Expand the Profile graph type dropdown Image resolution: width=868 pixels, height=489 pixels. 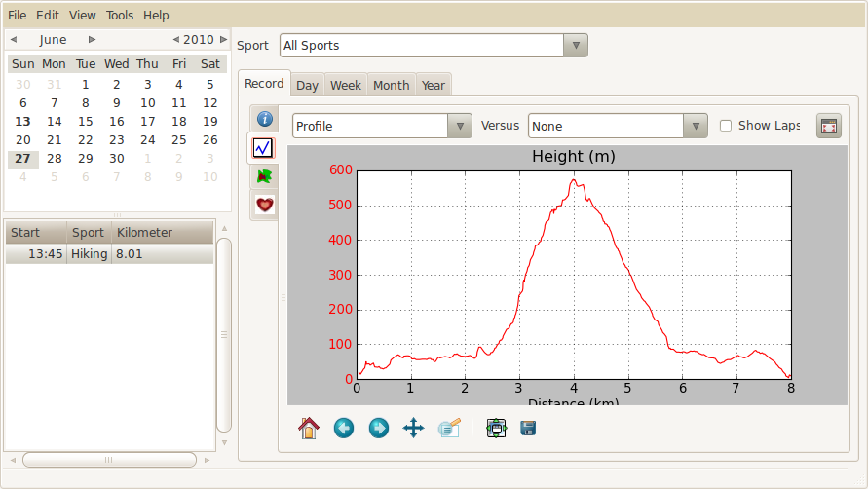click(382, 126)
